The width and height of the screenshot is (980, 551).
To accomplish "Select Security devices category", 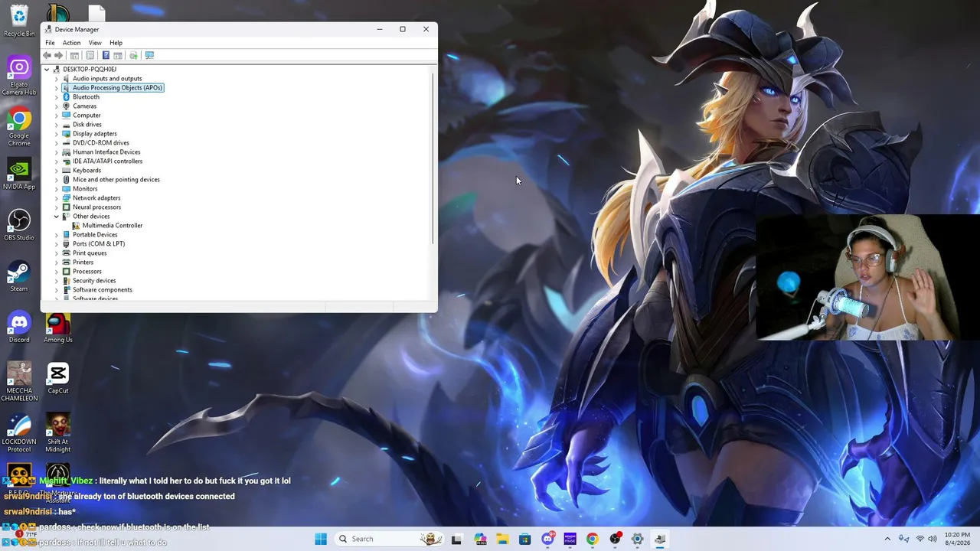I will (94, 281).
